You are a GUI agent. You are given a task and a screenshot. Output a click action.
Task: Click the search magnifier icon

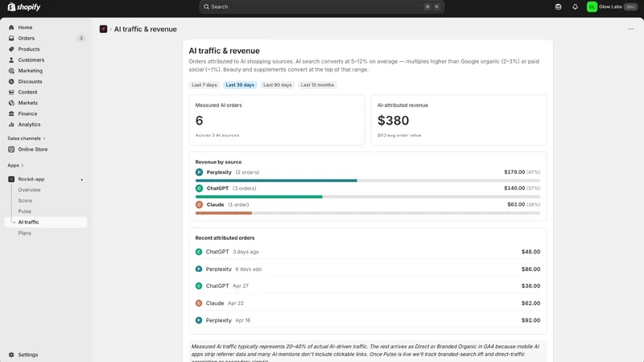coord(207,7)
